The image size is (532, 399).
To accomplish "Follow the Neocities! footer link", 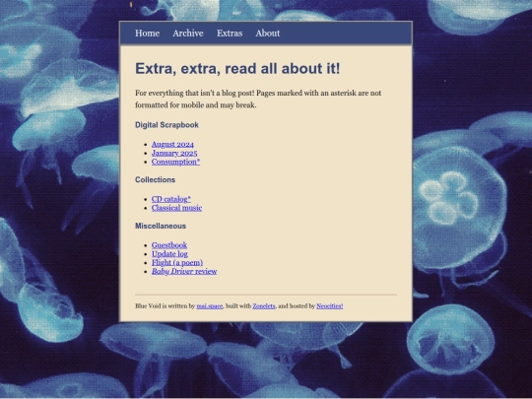I will click(x=330, y=306).
